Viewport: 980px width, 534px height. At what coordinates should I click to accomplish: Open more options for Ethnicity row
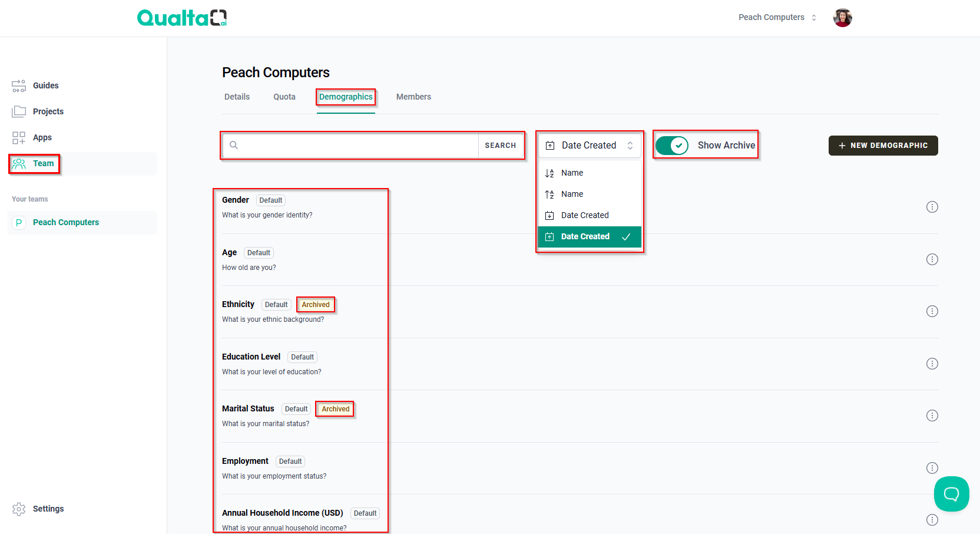click(932, 311)
